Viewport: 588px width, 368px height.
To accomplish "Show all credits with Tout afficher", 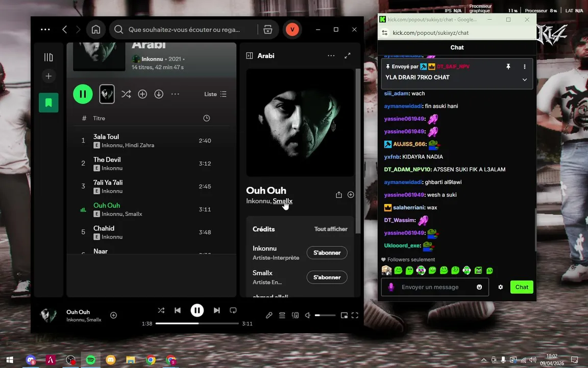I will (331, 228).
